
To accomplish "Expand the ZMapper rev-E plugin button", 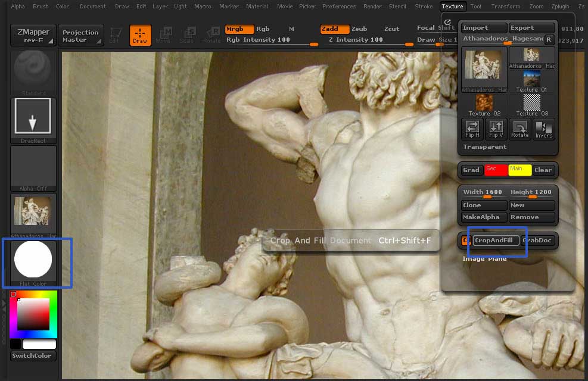I will (33, 35).
